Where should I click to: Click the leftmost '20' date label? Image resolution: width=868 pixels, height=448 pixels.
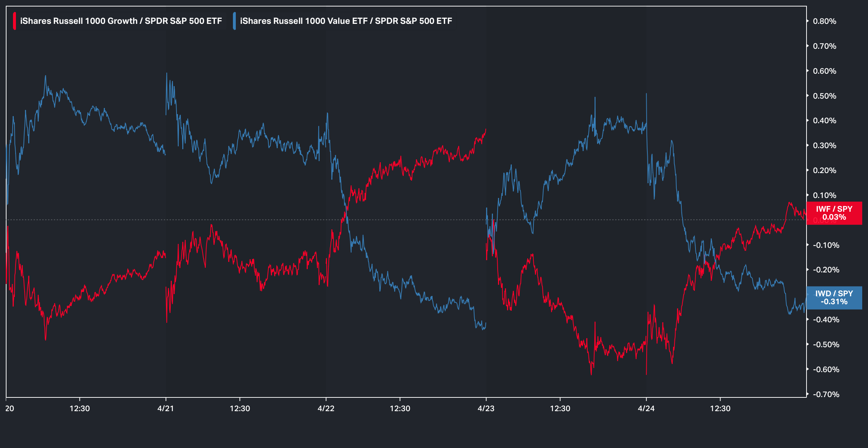point(10,409)
